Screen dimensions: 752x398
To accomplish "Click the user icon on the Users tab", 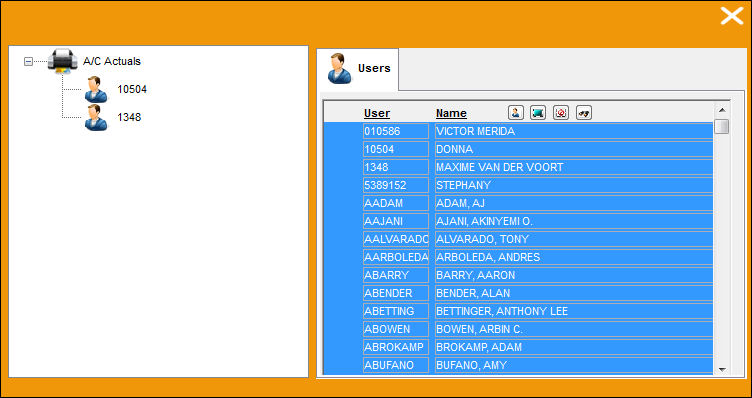I will tap(340, 69).
